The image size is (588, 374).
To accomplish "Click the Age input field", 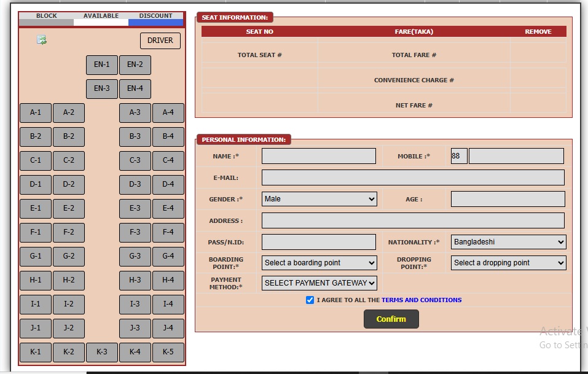I will tap(508, 199).
